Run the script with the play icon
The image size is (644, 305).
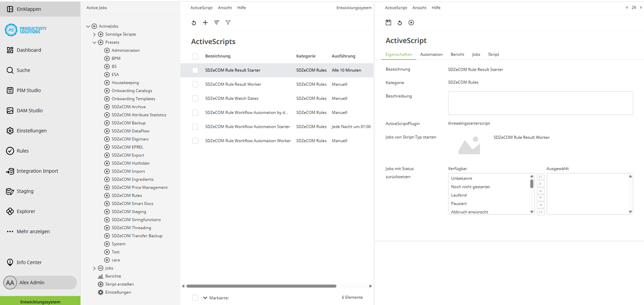pos(411,23)
